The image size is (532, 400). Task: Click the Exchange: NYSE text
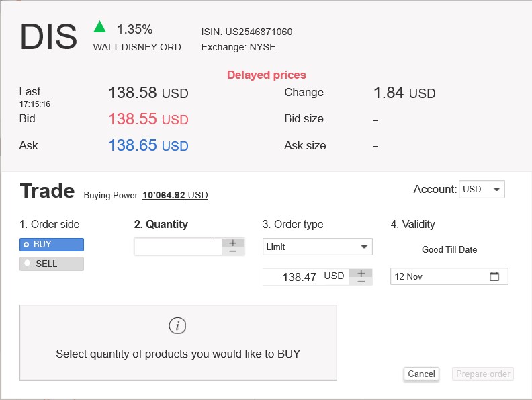click(238, 47)
